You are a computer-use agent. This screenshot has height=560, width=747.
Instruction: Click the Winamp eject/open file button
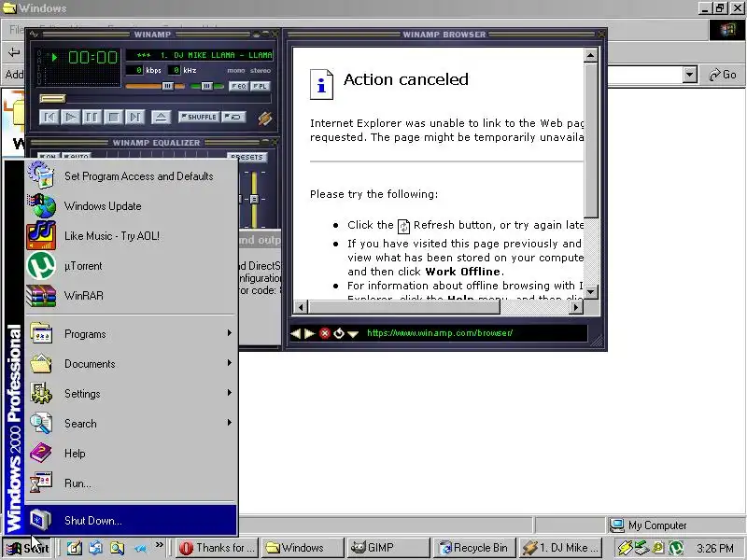[x=161, y=118]
